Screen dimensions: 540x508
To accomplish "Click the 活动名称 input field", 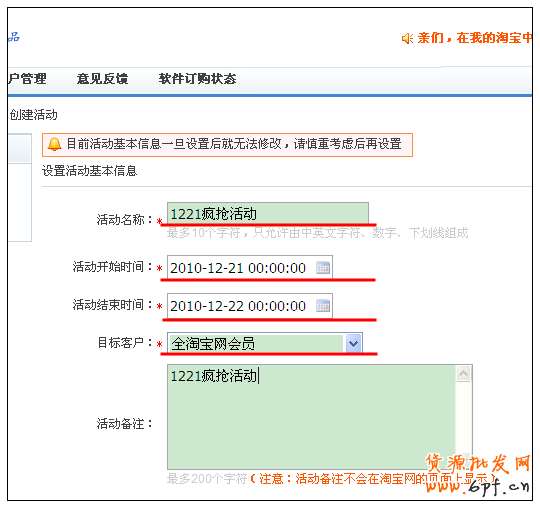I will (268, 214).
